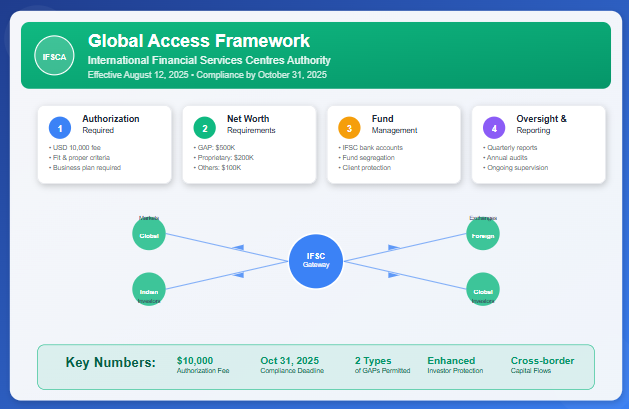Click the Business plan required bullet
629x409 pixels.
tap(85, 168)
